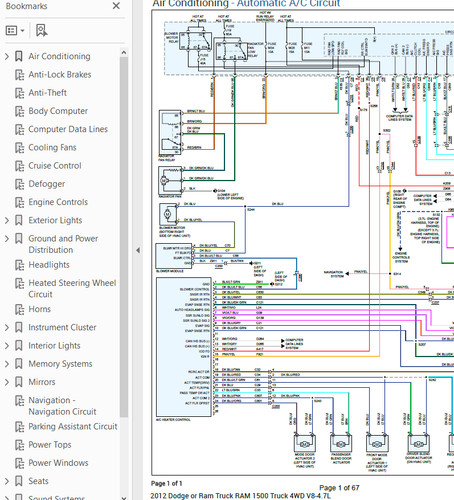Expand the Air Conditioning bookmark

(7, 56)
